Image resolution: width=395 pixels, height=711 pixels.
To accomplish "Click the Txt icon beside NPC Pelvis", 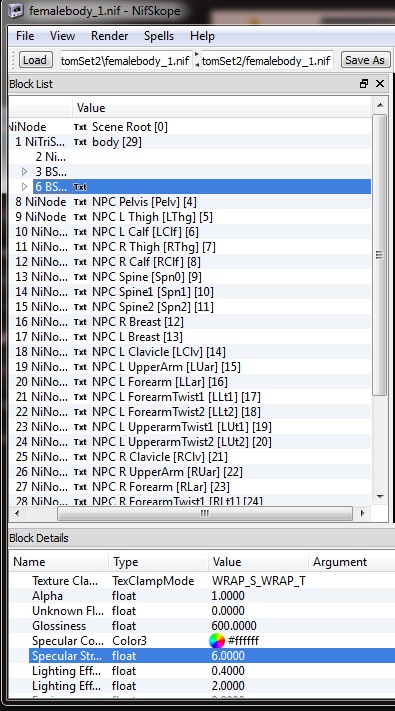I will pyautogui.click(x=80, y=202).
